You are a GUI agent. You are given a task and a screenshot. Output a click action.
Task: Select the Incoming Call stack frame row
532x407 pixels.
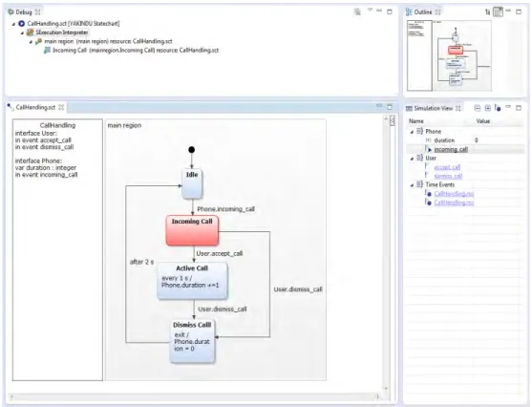tap(136, 51)
